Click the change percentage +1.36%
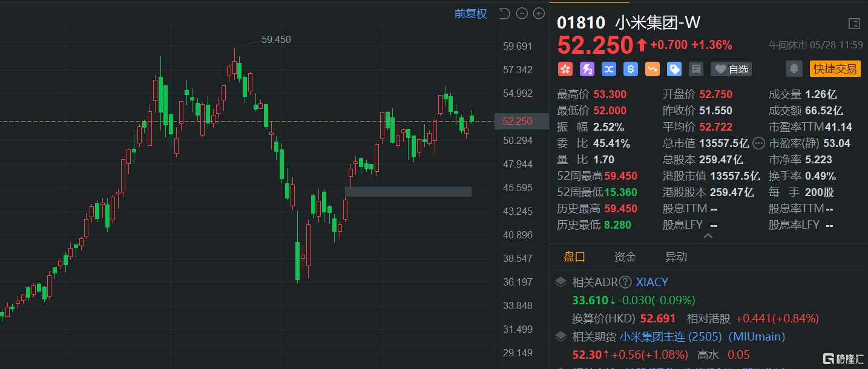The width and height of the screenshot is (868, 369). click(712, 45)
